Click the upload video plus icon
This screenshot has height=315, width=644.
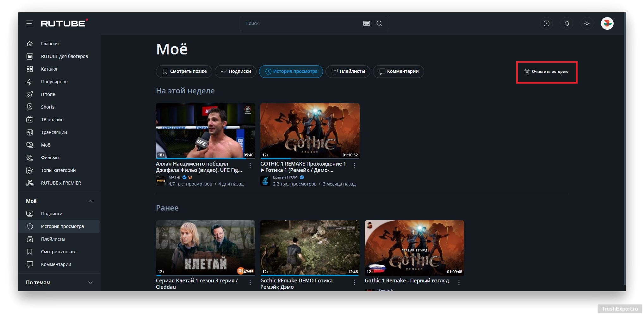tap(546, 23)
